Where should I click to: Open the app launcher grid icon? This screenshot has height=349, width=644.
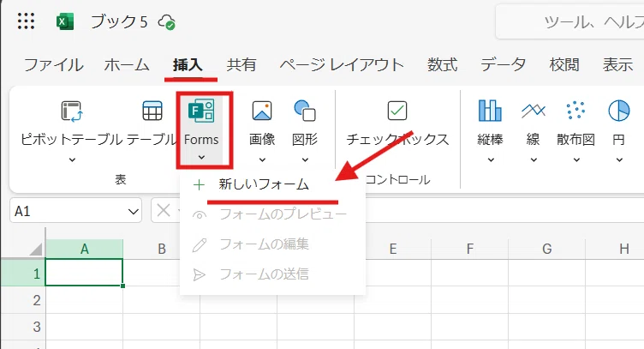pos(26,21)
